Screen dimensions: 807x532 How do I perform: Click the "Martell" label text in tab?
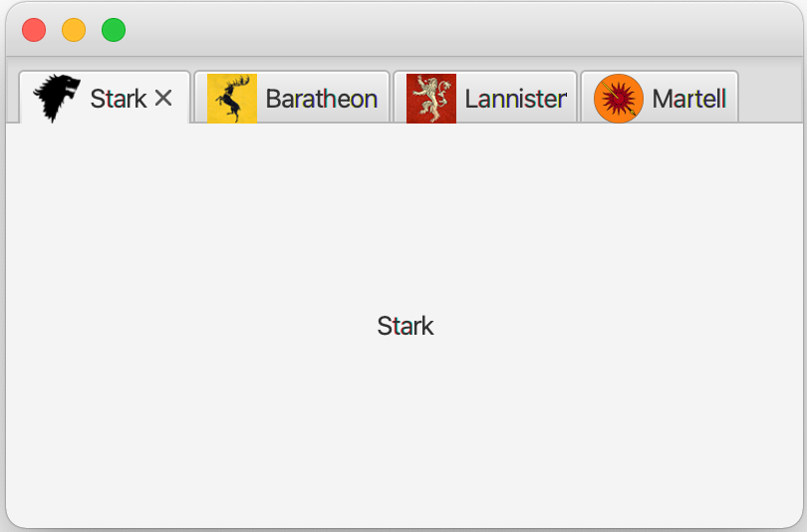point(689,99)
